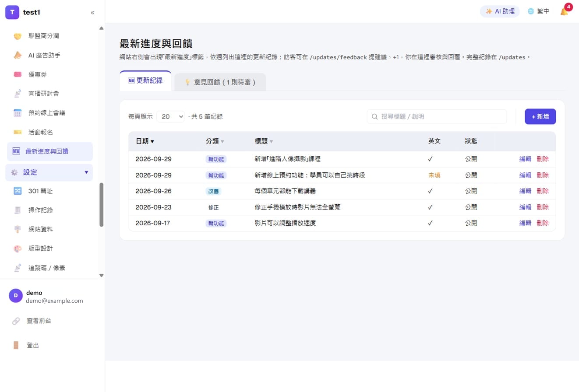Viewport: 579px width, 392px height.
Task: Open 活動報名 sidebar item
Action: [50, 132]
